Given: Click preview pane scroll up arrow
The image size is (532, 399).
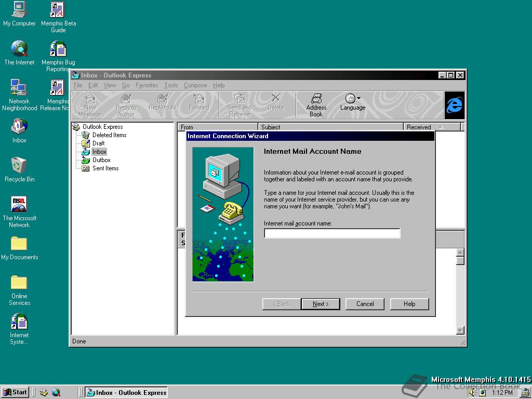Looking at the screenshot, I should [x=460, y=252].
